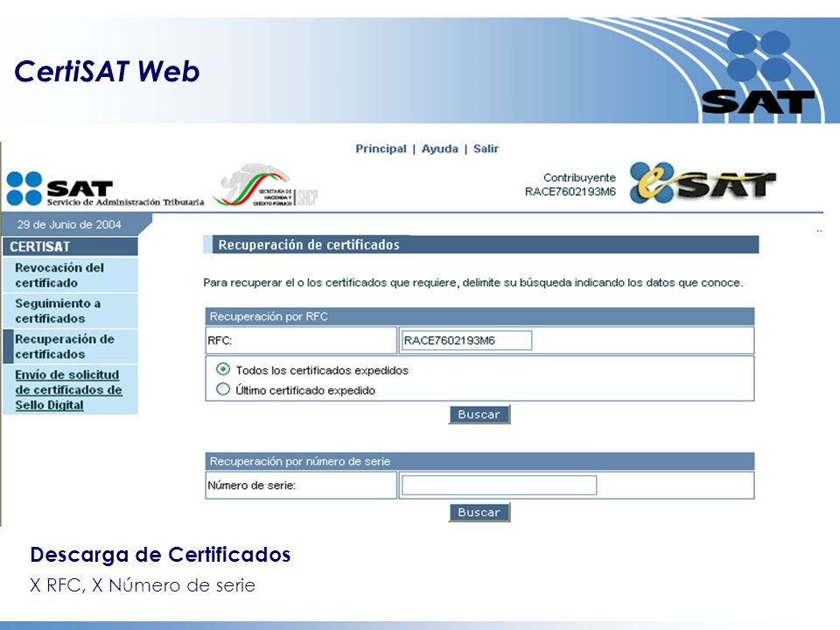Screen dimensions: 840x630
Task: Click the Contribuyente RFC text RACE7602193M6 in header
Action: tap(570, 192)
